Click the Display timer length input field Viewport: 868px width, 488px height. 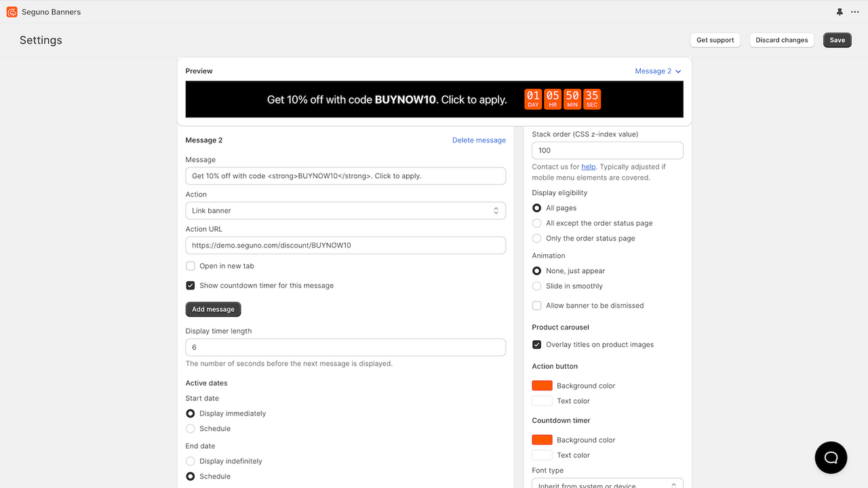click(345, 346)
